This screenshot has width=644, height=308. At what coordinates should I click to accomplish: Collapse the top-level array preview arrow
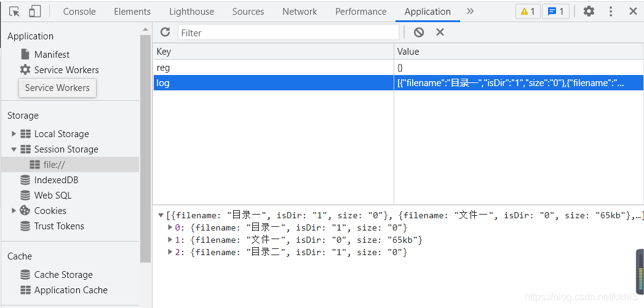click(161, 215)
